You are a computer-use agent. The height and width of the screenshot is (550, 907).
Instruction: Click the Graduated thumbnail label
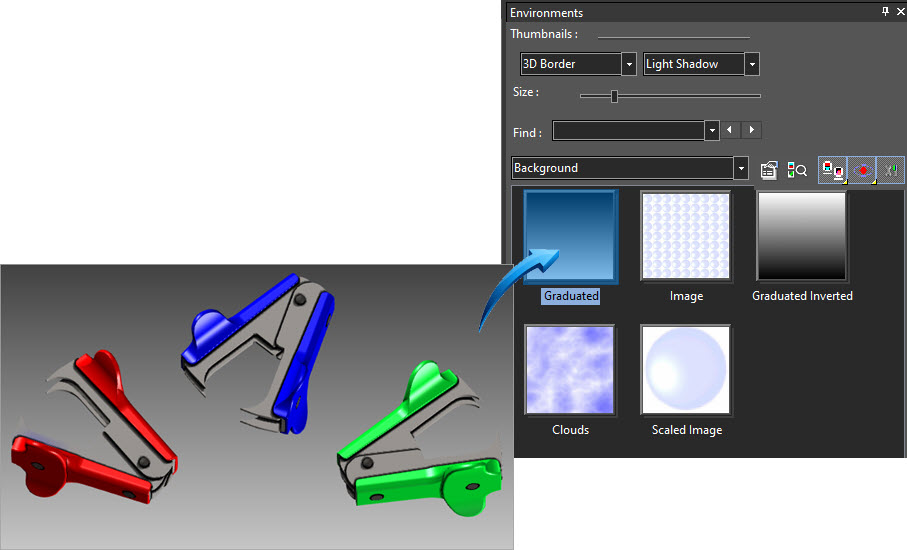click(x=571, y=296)
